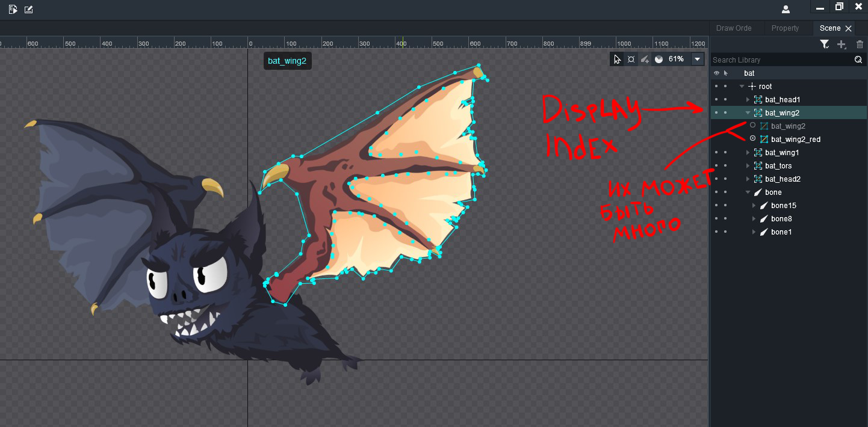Switch to the Draw Order tab

click(x=734, y=28)
